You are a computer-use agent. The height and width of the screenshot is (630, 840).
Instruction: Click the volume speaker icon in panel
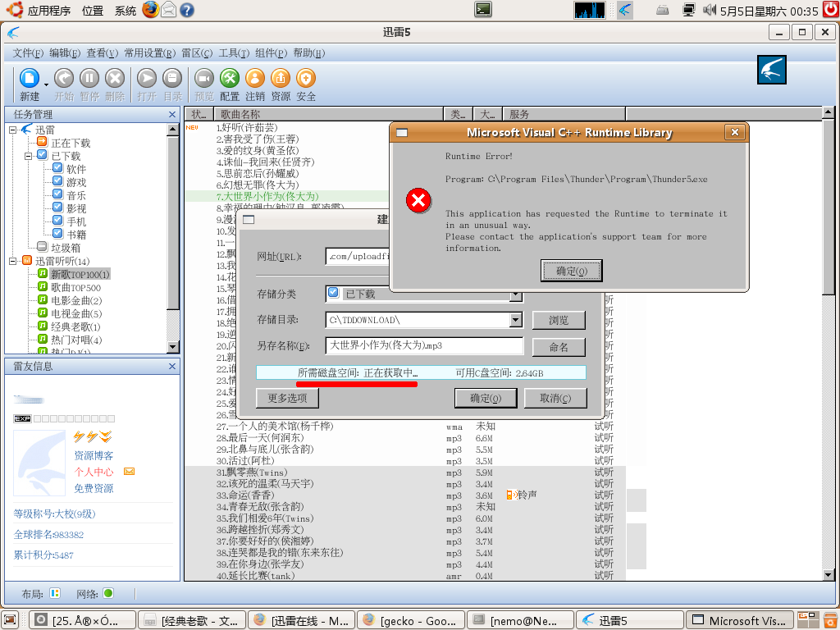[x=710, y=10]
